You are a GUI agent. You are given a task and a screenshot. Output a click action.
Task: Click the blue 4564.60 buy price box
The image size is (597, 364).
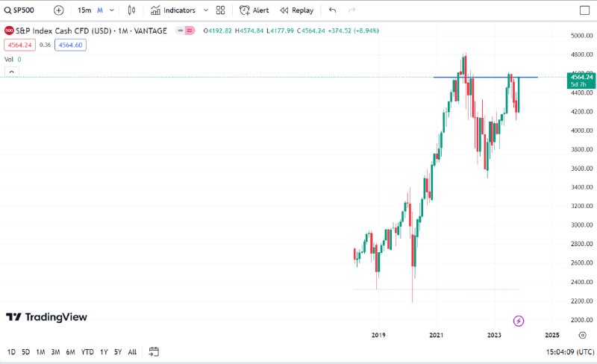(69, 45)
